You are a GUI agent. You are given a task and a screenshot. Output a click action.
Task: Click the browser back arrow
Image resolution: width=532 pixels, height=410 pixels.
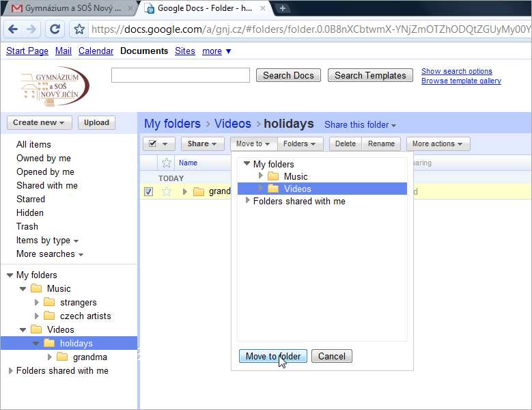click(x=13, y=29)
